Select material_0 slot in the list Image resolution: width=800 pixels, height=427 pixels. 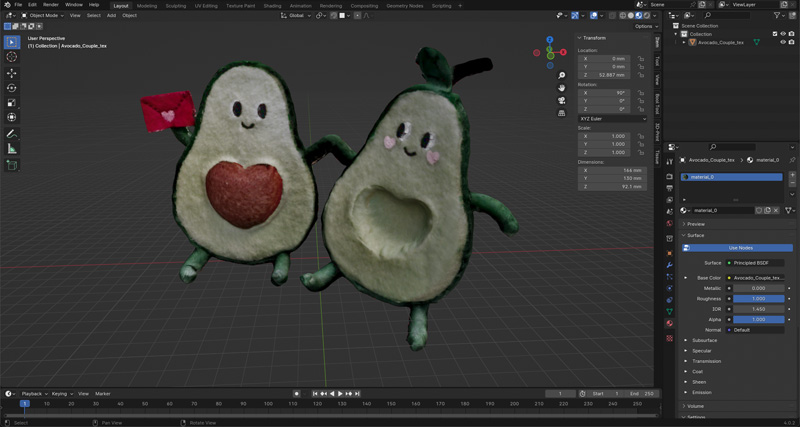click(x=732, y=177)
